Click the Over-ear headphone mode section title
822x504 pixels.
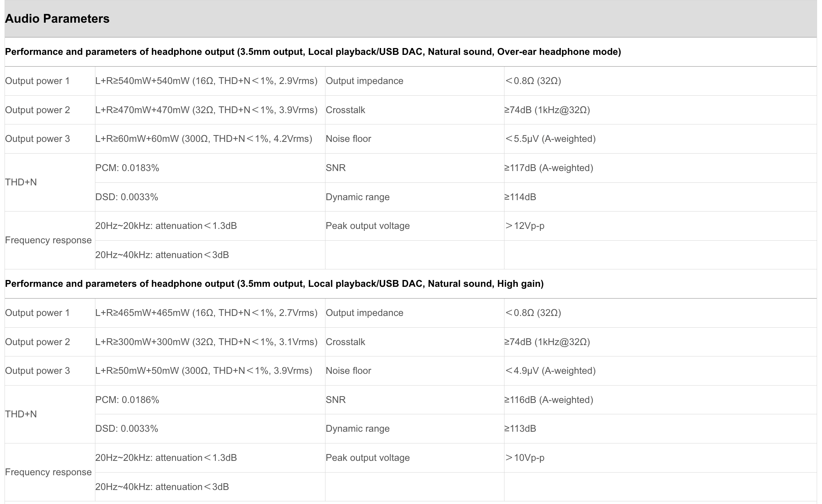(x=313, y=52)
